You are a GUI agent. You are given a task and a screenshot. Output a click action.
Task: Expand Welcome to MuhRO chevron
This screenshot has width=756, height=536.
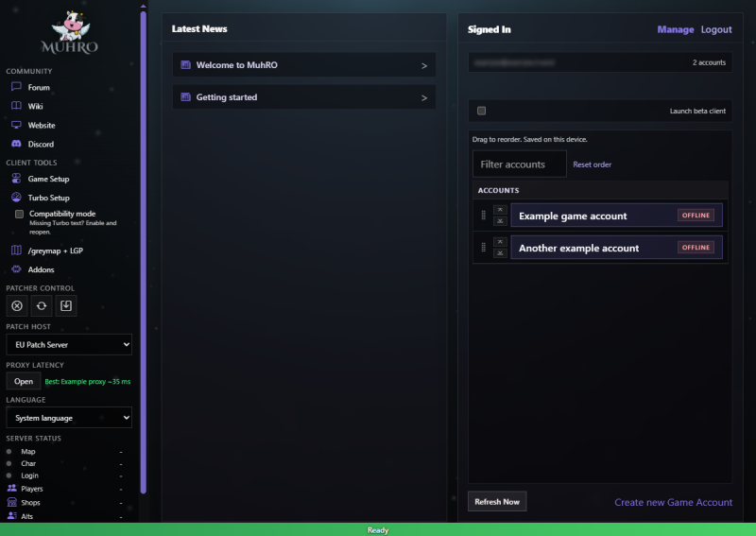point(424,65)
